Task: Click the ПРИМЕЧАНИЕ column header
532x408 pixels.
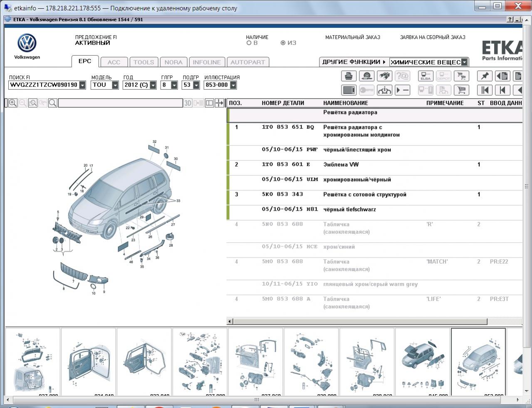Action: coord(445,103)
